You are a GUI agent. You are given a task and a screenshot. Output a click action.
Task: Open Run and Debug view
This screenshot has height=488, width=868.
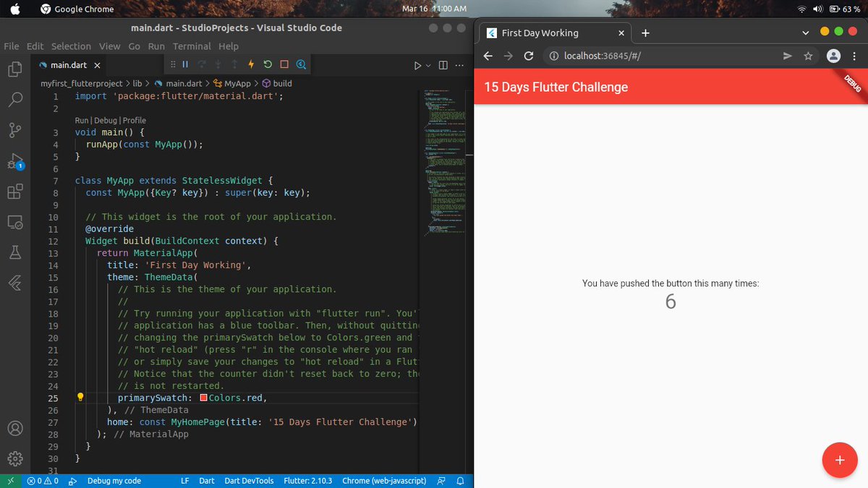(x=14, y=161)
